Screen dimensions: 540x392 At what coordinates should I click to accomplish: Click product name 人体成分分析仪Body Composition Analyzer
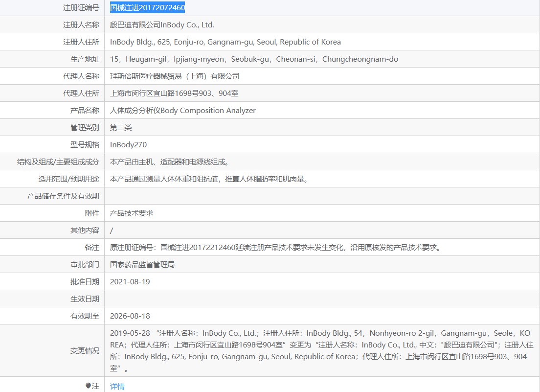pos(182,111)
